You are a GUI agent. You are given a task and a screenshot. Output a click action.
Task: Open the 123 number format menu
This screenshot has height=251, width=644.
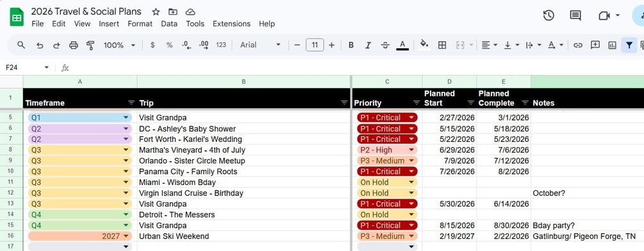click(x=221, y=45)
